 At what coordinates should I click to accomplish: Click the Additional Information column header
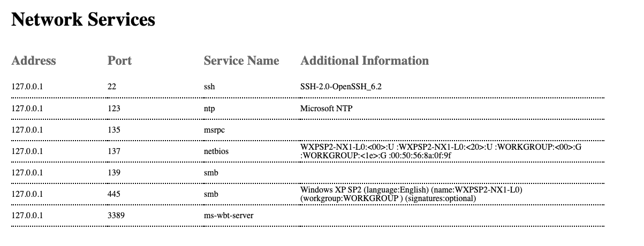click(365, 61)
